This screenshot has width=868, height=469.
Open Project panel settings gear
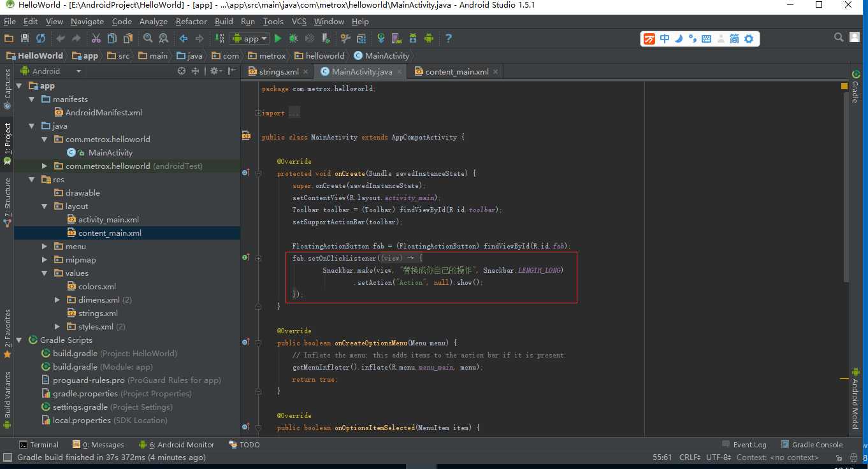pyautogui.click(x=215, y=71)
